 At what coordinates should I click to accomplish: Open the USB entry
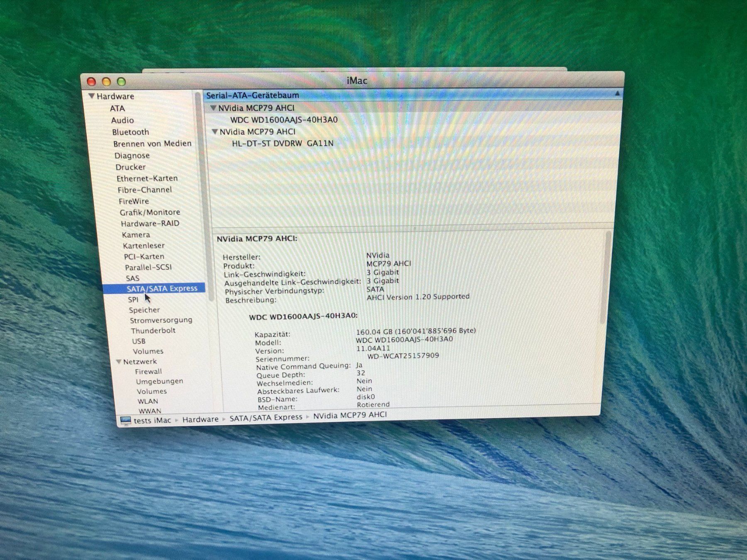[x=139, y=341]
